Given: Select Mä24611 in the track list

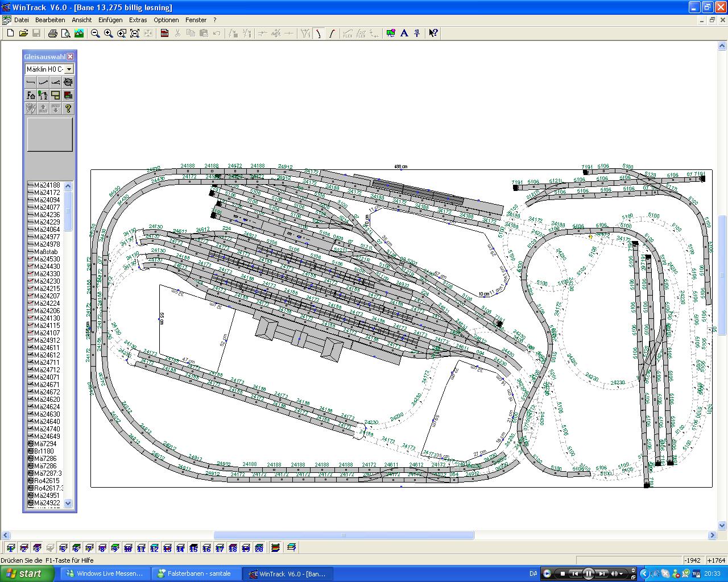Looking at the screenshot, I should point(44,348).
